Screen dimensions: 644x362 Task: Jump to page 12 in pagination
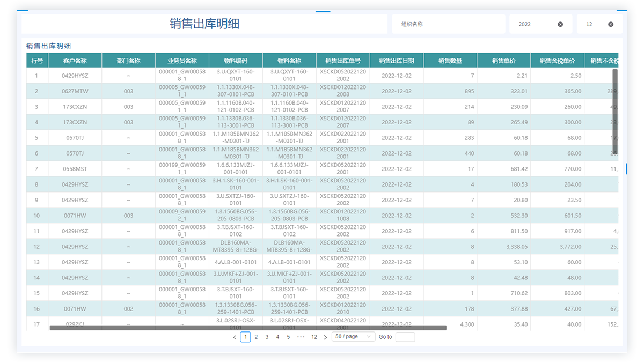314,337
